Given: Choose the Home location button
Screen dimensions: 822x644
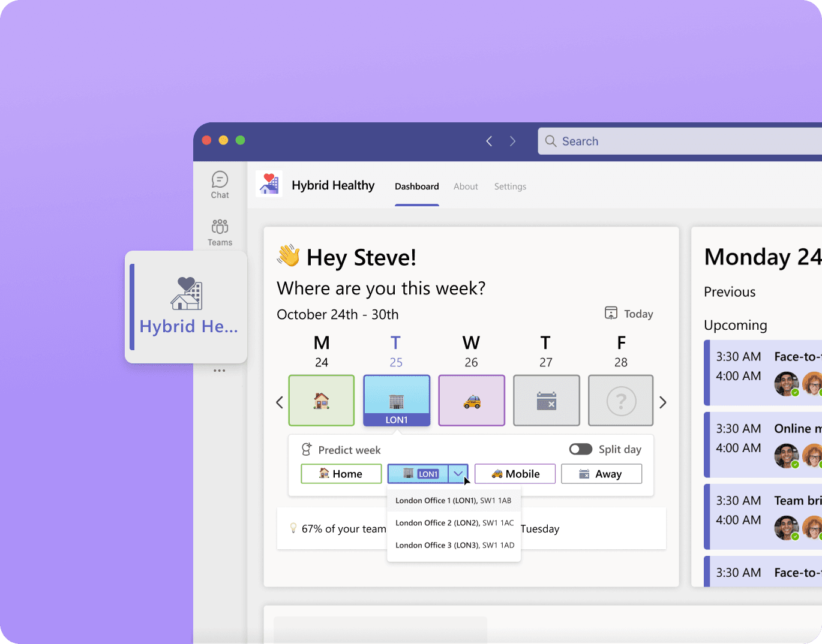Looking at the screenshot, I should pos(341,474).
